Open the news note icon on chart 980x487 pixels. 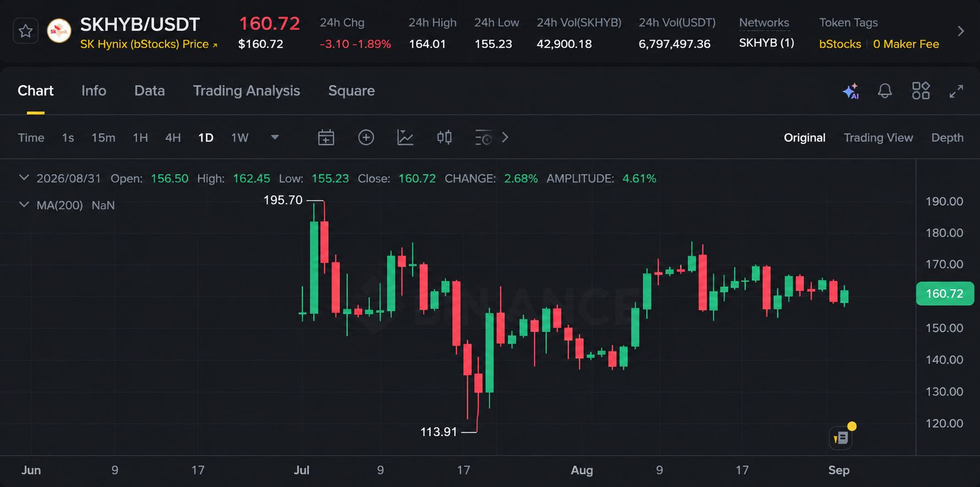[x=841, y=438]
